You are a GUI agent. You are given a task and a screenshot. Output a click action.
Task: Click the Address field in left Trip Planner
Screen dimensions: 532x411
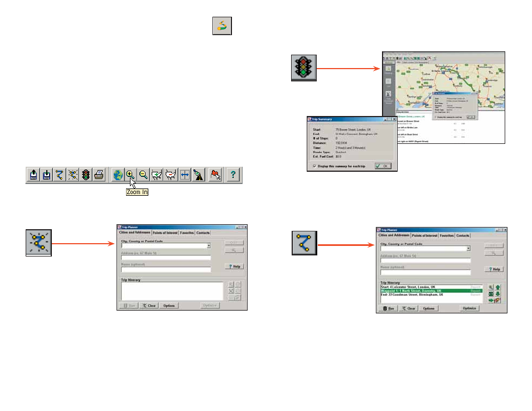[166, 258]
